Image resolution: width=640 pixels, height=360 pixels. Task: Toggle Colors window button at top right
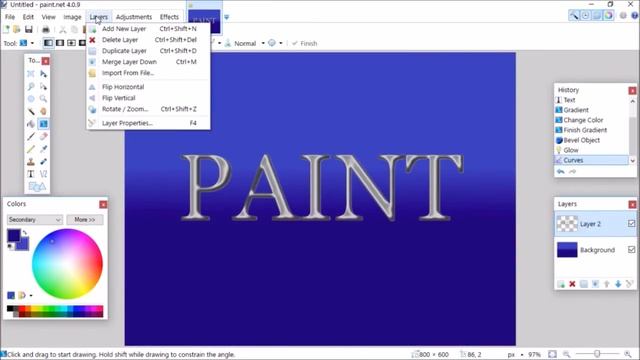tap(608, 16)
